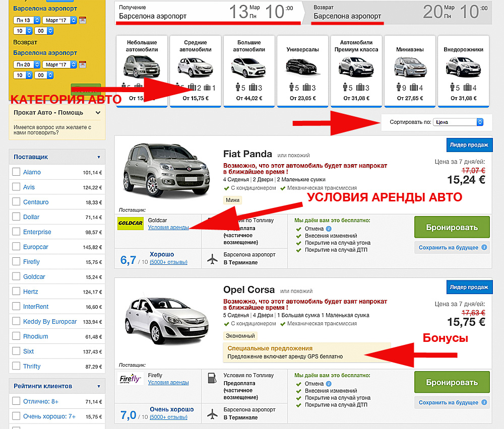The image size is (504, 429).
Task: Click the Firefly supplier logo
Action: pos(130,379)
